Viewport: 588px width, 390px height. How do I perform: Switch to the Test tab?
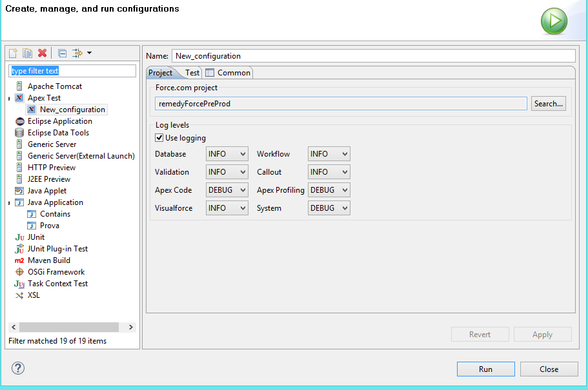tap(192, 73)
